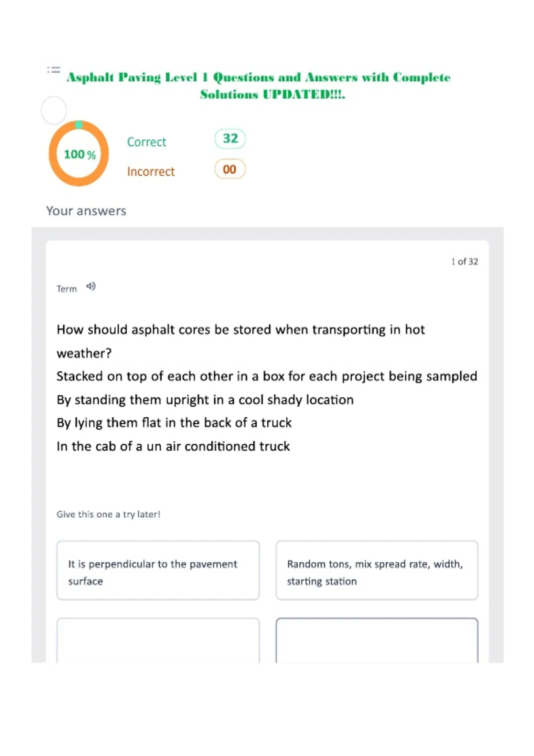The image size is (534, 756).
Task: Click the 100% score progress ring
Action: [79, 153]
